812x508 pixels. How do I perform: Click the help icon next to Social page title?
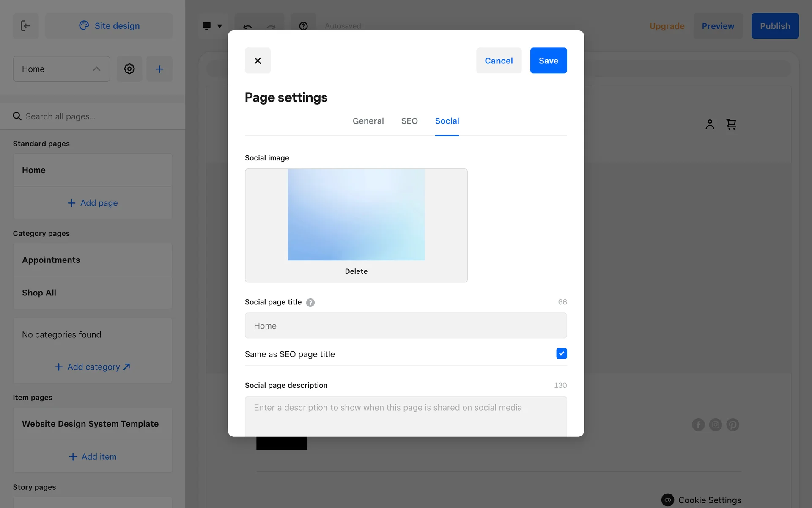[310, 302]
